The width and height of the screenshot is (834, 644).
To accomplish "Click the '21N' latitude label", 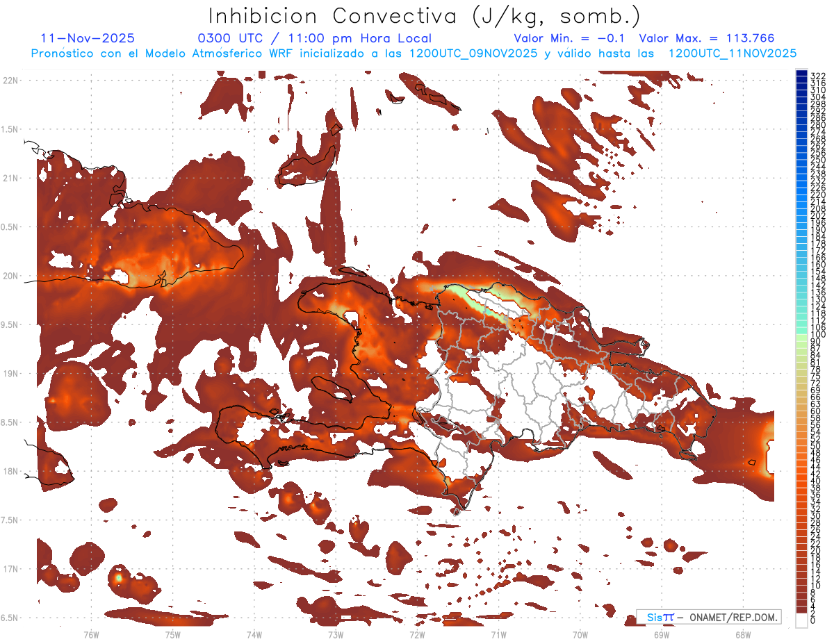I will 10,178.
